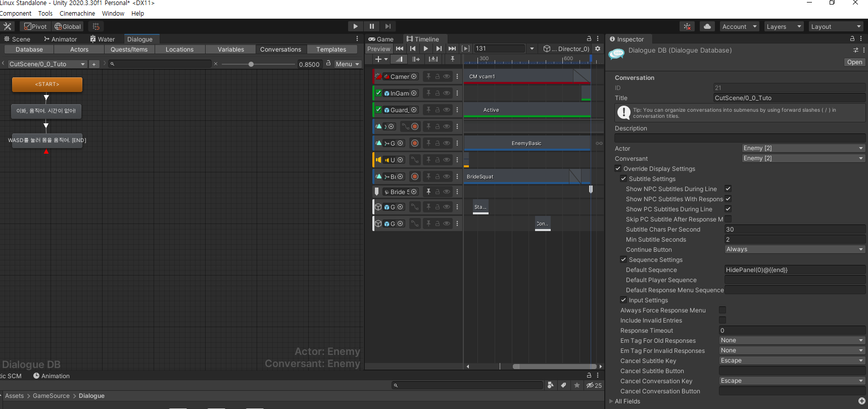868x409 pixels.
Task: Toggle Timeline ripple edit mode
Action: (416, 59)
